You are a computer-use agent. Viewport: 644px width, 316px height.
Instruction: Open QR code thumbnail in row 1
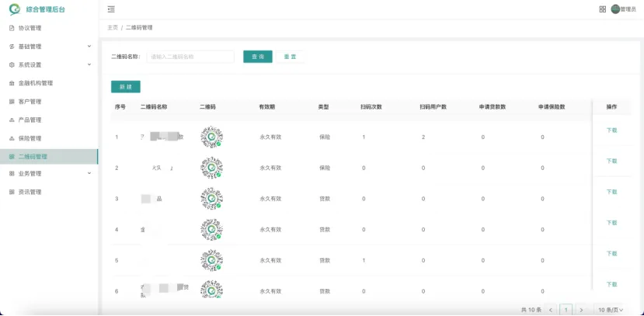pos(211,137)
